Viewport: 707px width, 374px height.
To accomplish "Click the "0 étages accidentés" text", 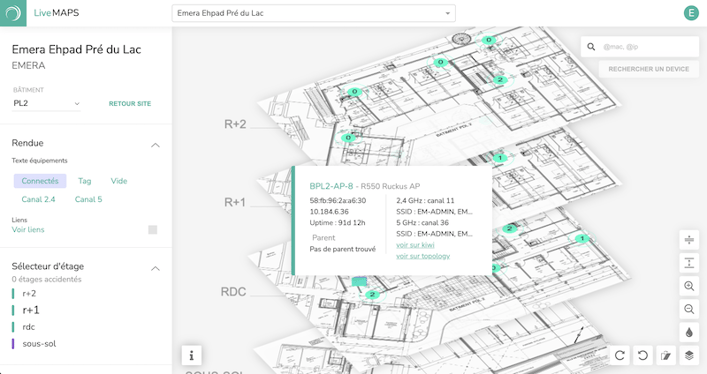I will 46,279.
